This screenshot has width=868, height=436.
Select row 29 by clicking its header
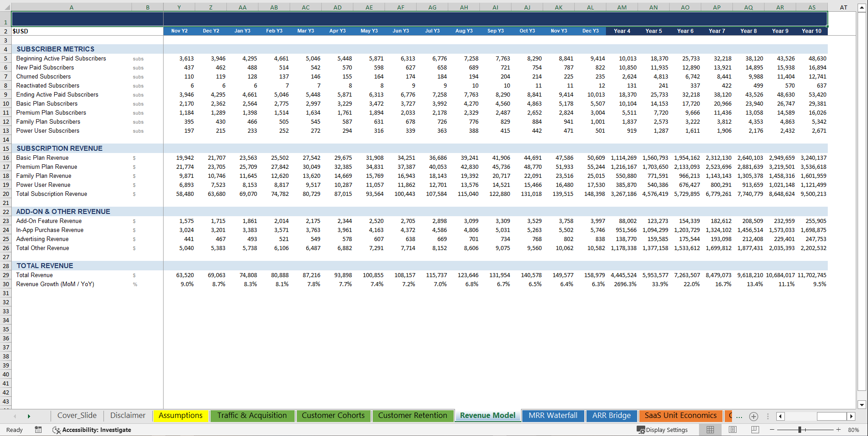coord(5,275)
